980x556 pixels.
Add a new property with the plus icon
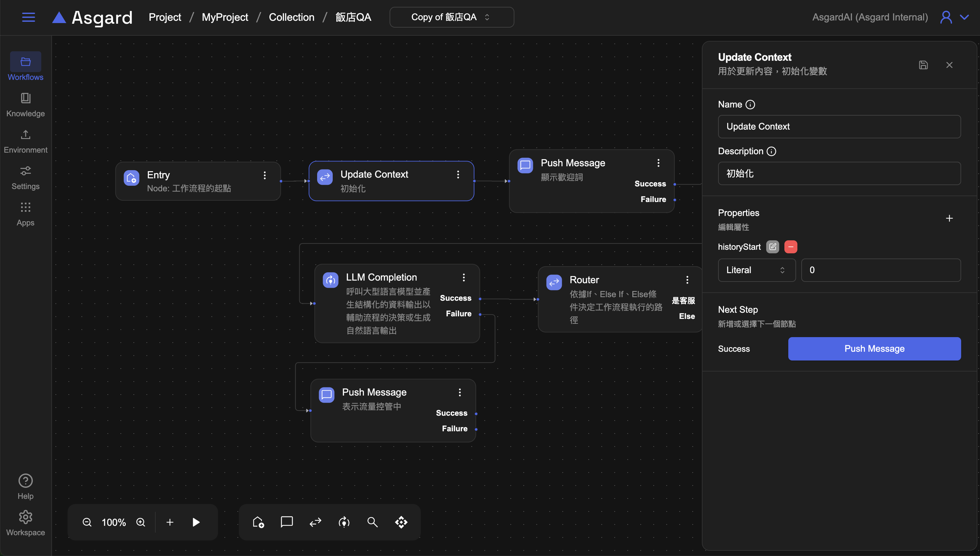point(949,218)
